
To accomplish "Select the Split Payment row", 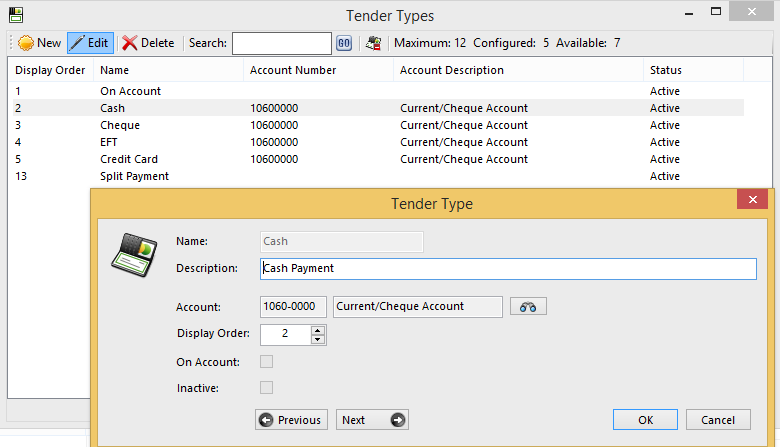I will 134,176.
